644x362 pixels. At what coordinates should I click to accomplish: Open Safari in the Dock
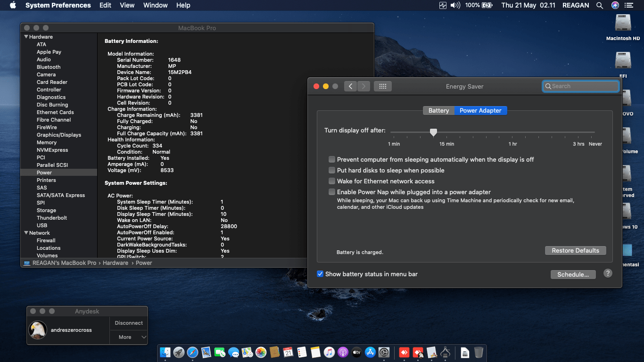pyautogui.click(x=192, y=352)
